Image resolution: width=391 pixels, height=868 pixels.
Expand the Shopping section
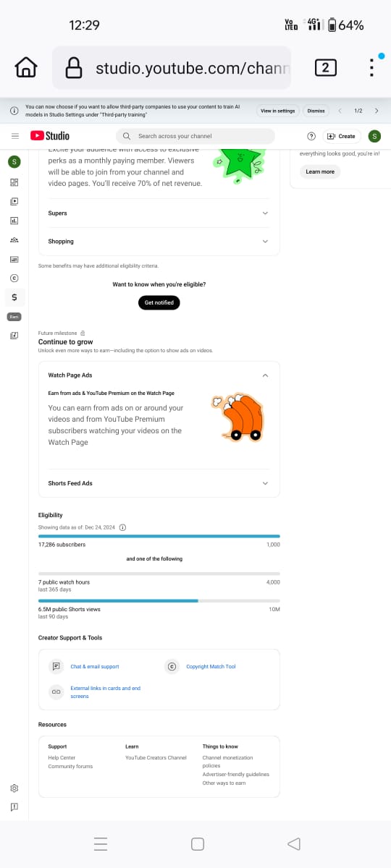[x=159, y=242]
